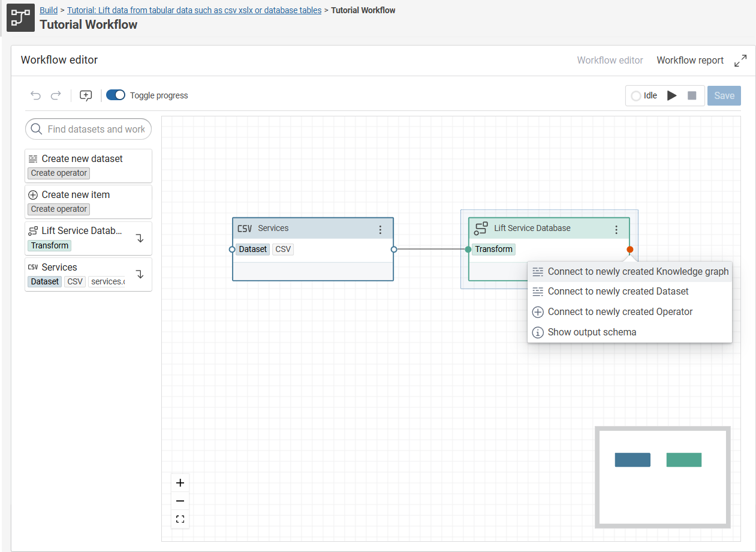Image resolution: width=756 pixels, height=552 pixels.
Task: Add Services dataset to canvas arrow
Action: coord(140,274)
